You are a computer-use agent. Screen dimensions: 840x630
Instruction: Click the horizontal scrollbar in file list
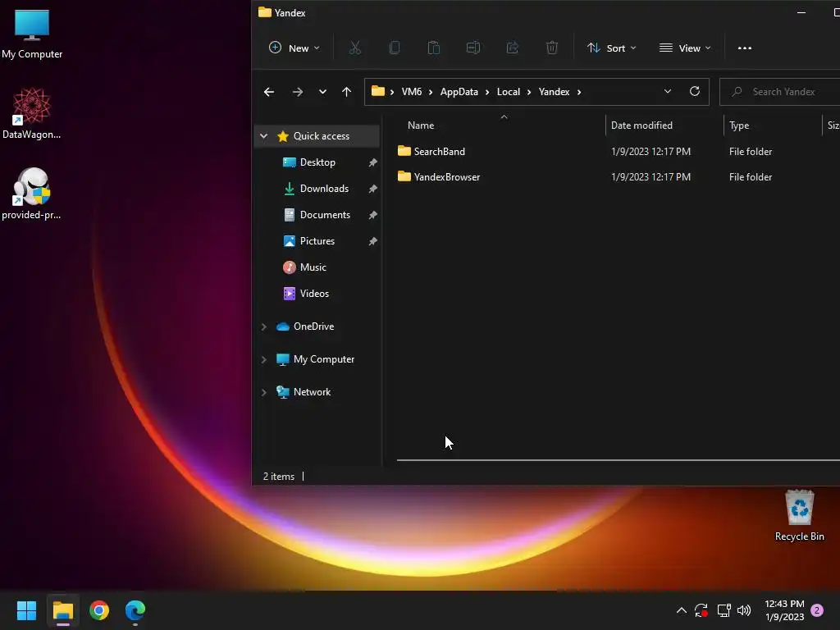pos(619,459)
